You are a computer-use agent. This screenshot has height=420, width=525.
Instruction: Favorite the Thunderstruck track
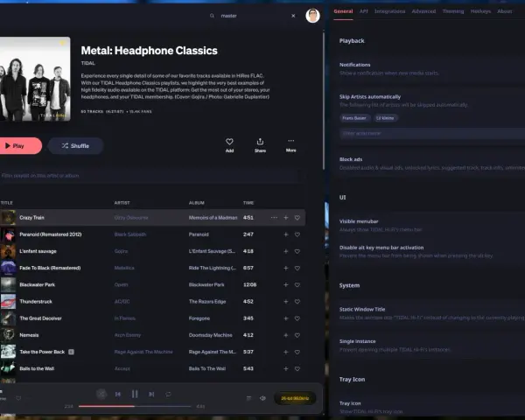(x=297, y=301)
